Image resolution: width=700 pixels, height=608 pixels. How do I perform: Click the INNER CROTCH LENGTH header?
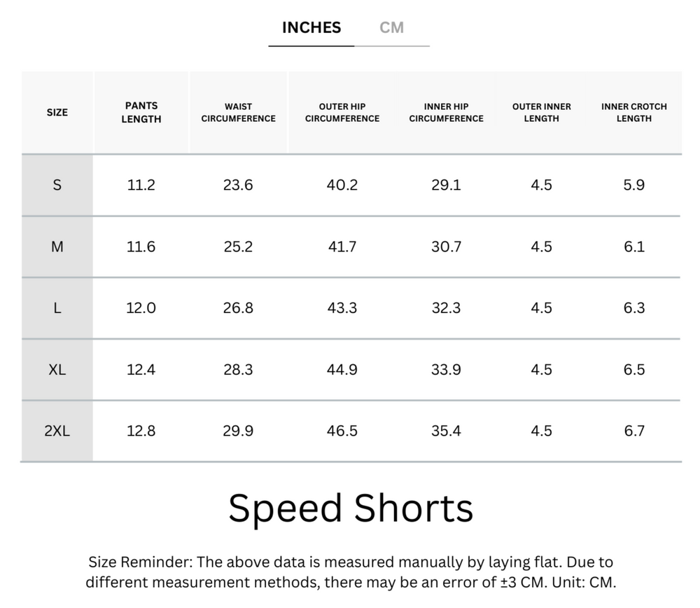click(x=633, y=112)
